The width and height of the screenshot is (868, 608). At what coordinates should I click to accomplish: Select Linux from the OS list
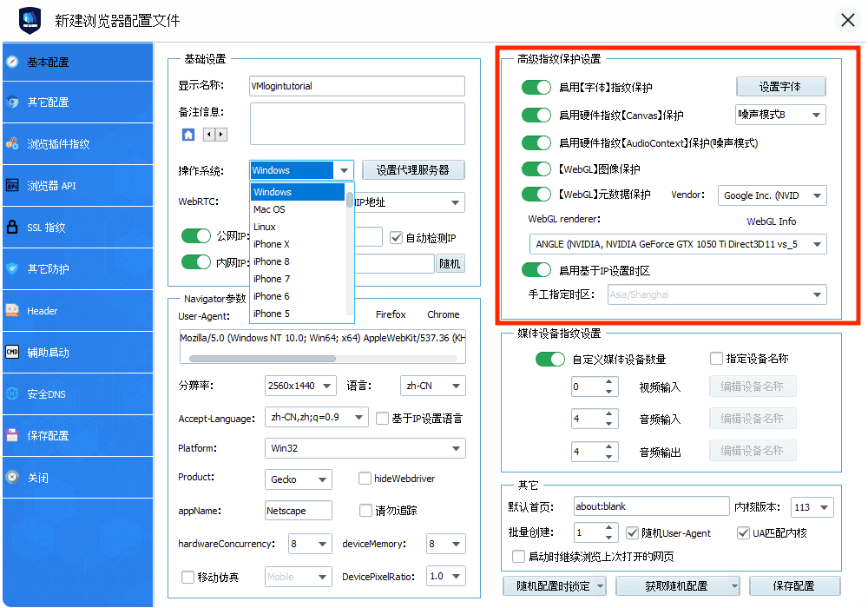point(298,227)
